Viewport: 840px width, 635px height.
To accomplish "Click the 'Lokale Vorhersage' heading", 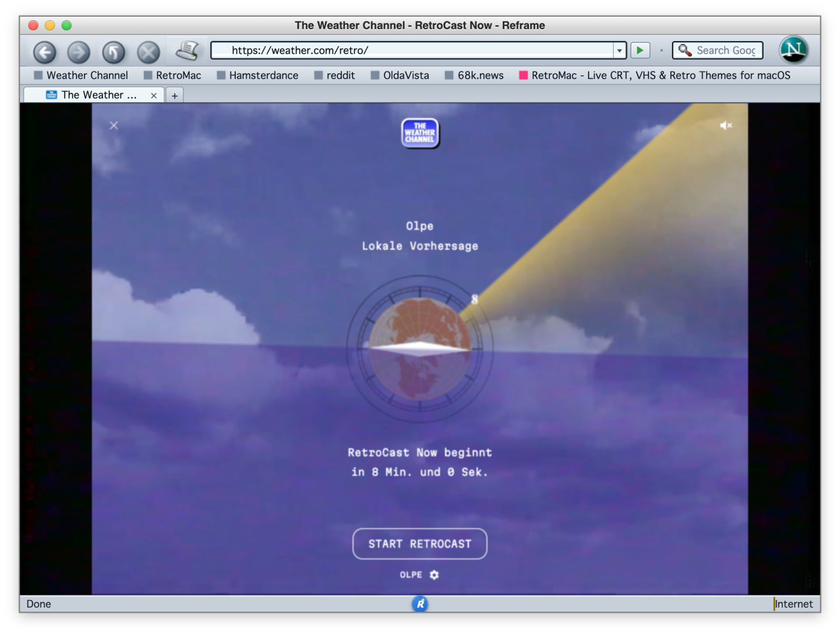I will [x=420, y=246].
